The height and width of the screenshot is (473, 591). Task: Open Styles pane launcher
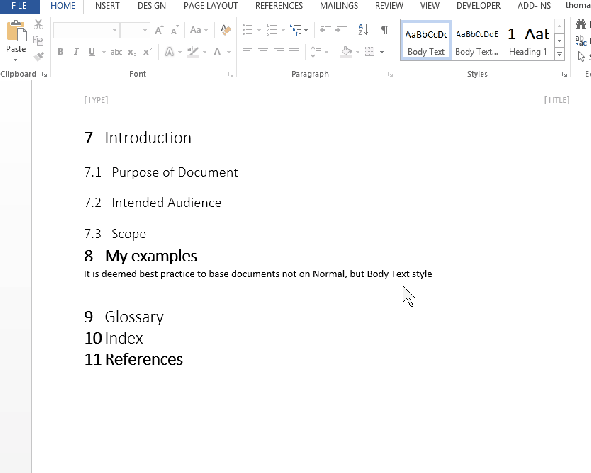(564, 75)
